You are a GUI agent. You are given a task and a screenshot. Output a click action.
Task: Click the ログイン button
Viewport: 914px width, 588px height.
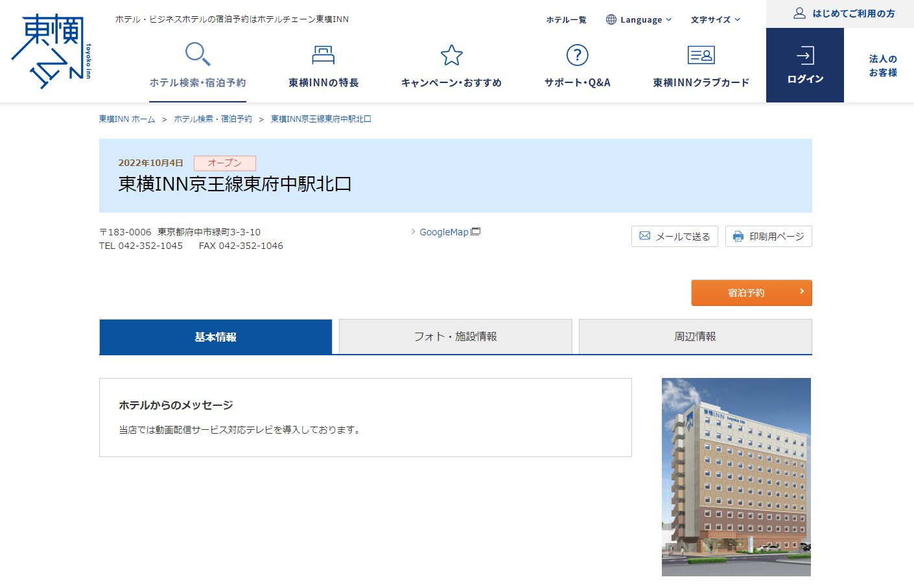[805, 65]
